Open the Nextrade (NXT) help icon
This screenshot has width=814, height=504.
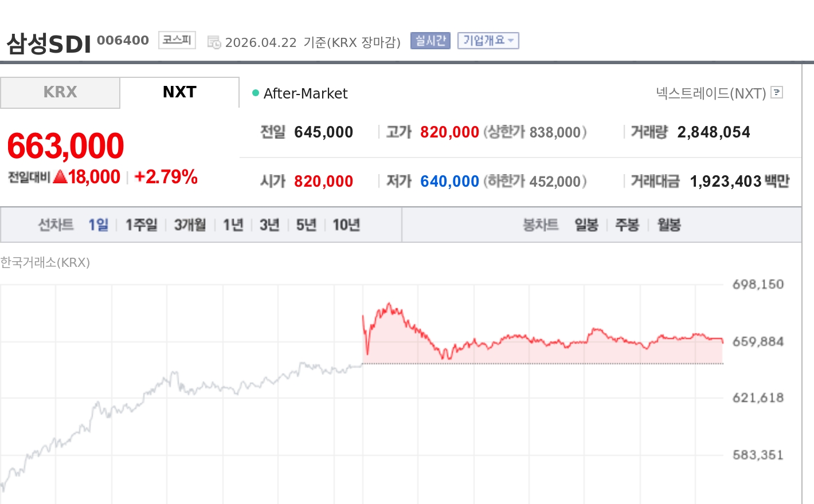pyautogui.click(x=777, y=92)
